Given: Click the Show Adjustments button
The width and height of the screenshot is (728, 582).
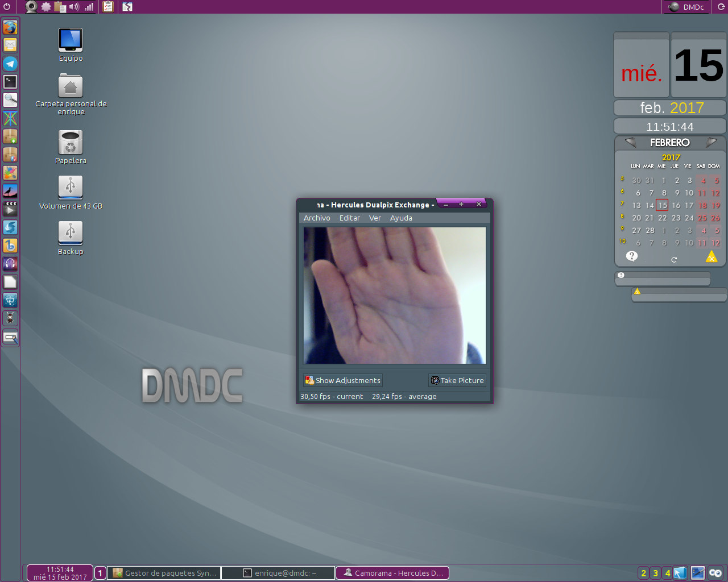Looking at the screenshot, I should click(342, 380).
